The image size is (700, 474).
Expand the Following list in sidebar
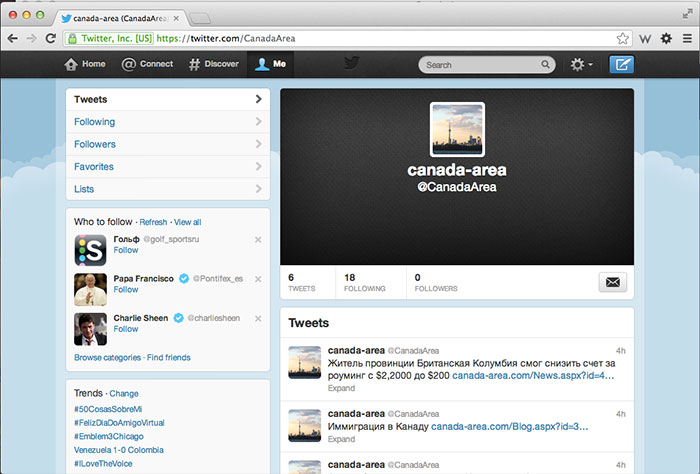click(167, 122)
